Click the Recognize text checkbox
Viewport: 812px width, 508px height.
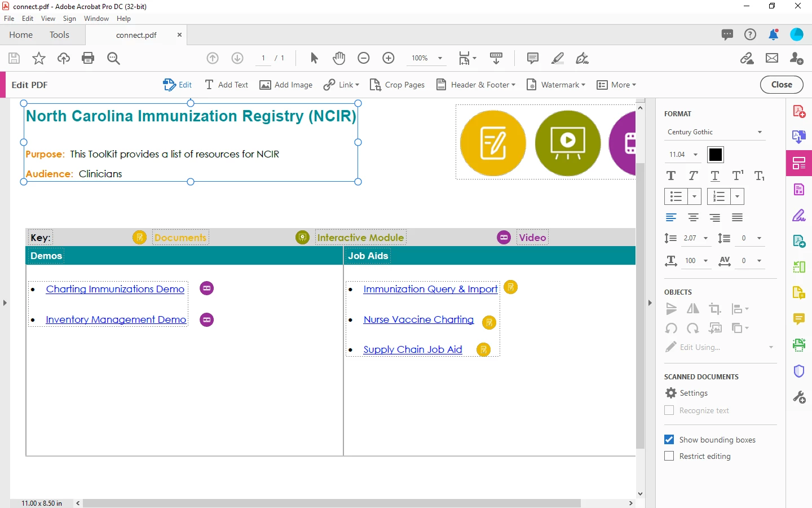tap(669, 410)
